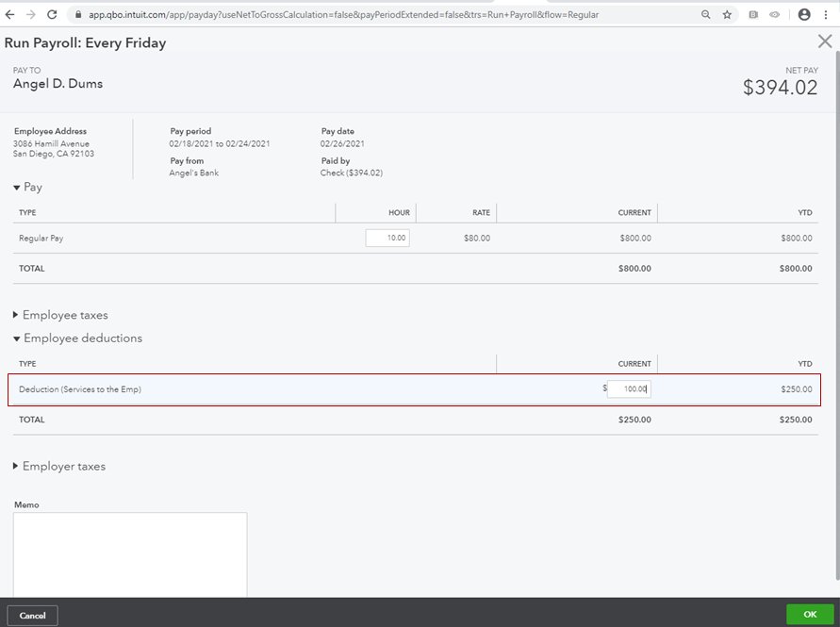Click the Cancel button

(32, 615)
